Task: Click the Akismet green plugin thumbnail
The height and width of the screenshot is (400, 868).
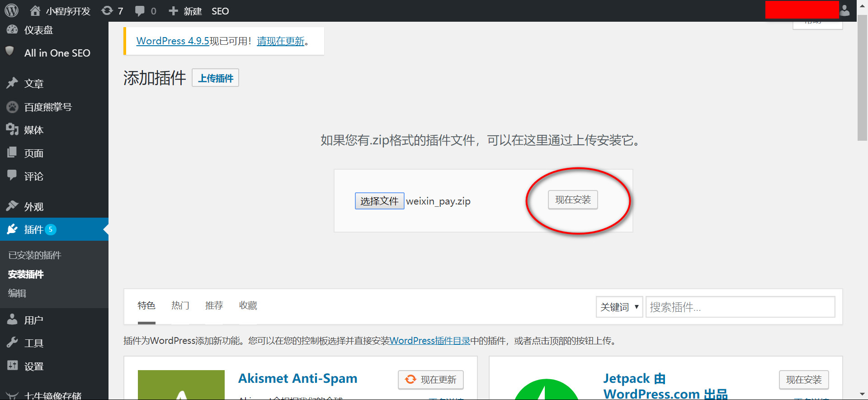Action: 181,385
